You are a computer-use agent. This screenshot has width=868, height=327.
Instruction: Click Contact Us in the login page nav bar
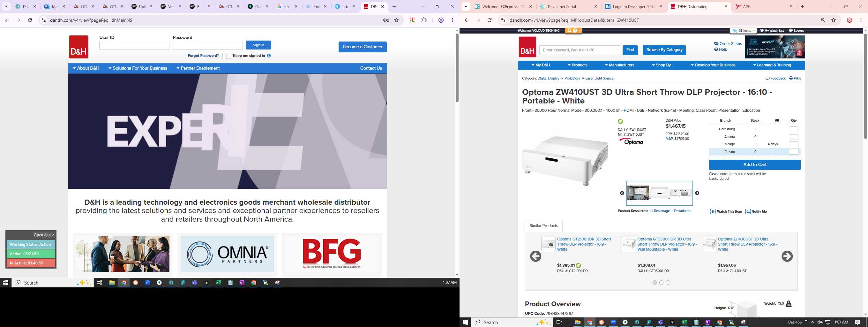(x=371, y=68)
